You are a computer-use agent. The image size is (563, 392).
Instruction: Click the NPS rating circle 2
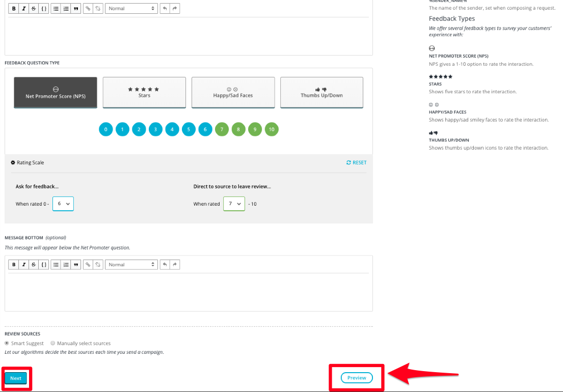coord(139,129)
